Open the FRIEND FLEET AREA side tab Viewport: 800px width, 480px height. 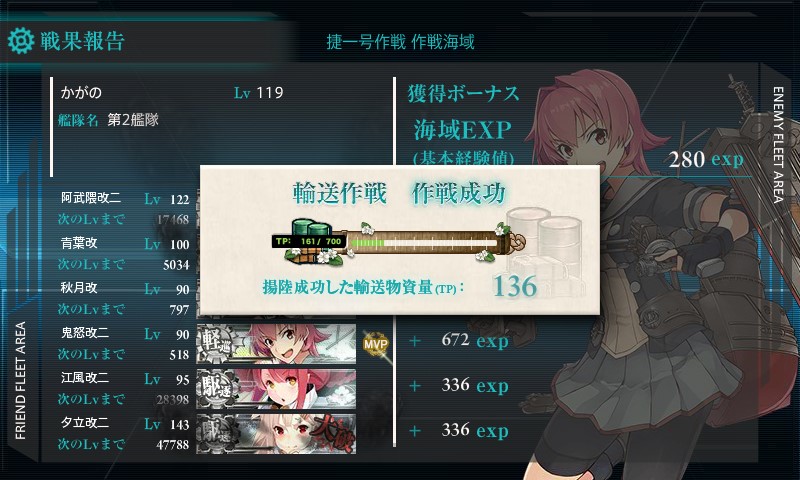pyautogui.click(x=20, y=381)
